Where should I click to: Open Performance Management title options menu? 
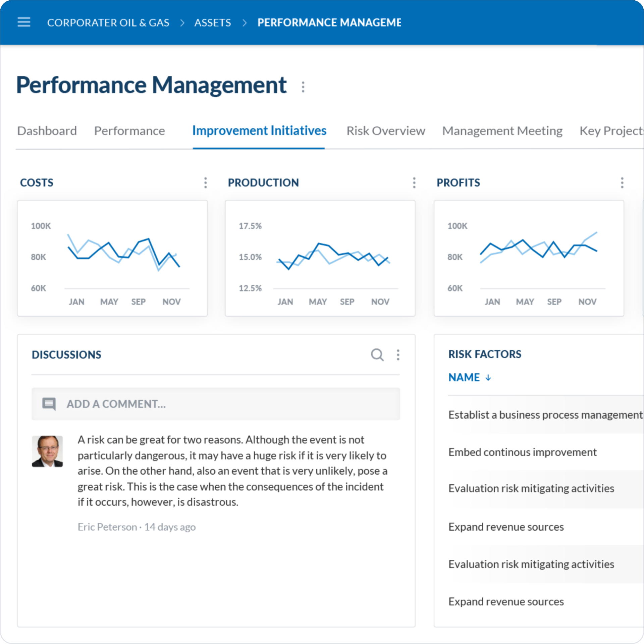pyautogui.click(x=303, y=87)
